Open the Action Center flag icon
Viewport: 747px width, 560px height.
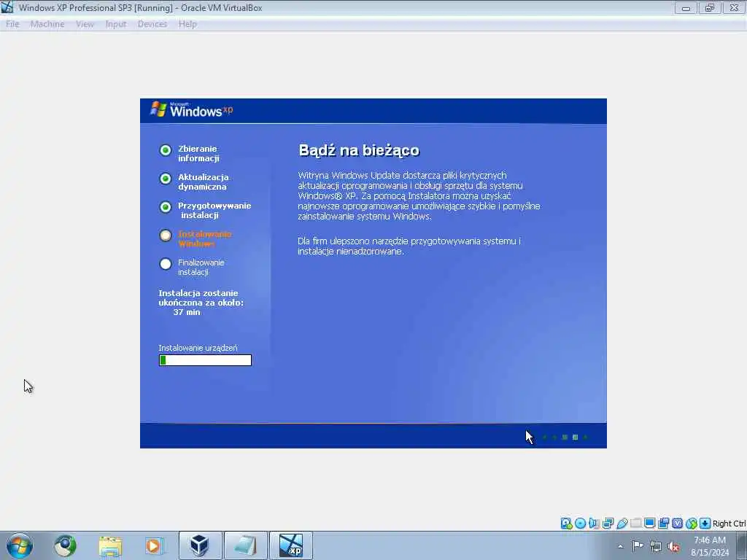(x=638, y=545)
